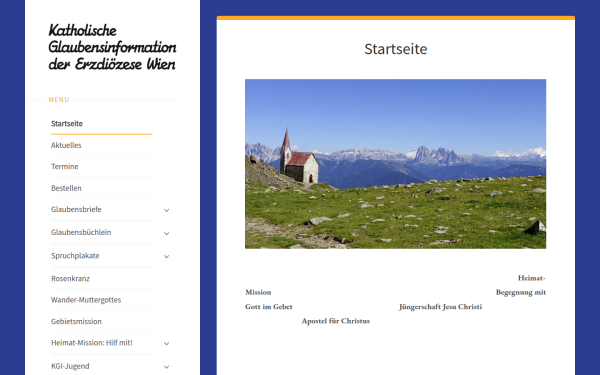The image size is (600, 375).
Task: Expand the Glaubensbüchlein submenu chevron
Action: pyautogui.click(x=166, y=233)
